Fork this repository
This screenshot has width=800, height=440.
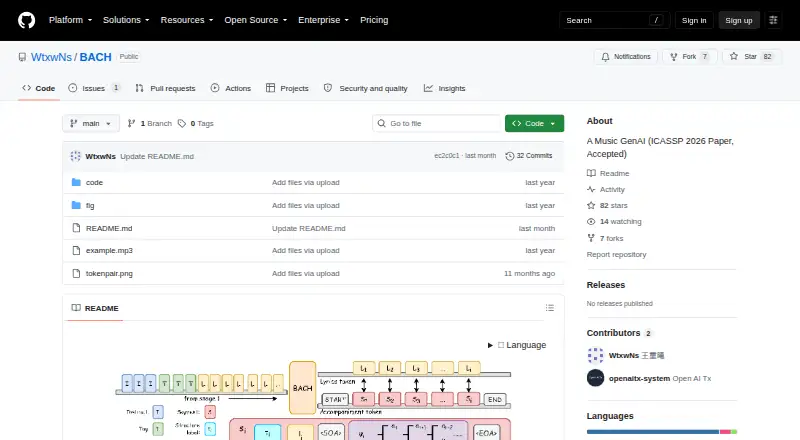[690, 57]
